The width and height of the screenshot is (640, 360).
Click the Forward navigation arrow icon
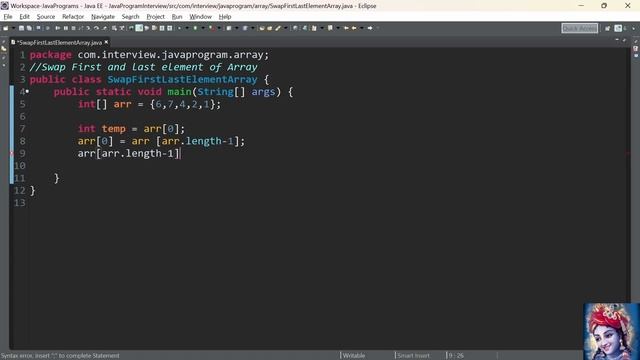(x=370, y=28)
